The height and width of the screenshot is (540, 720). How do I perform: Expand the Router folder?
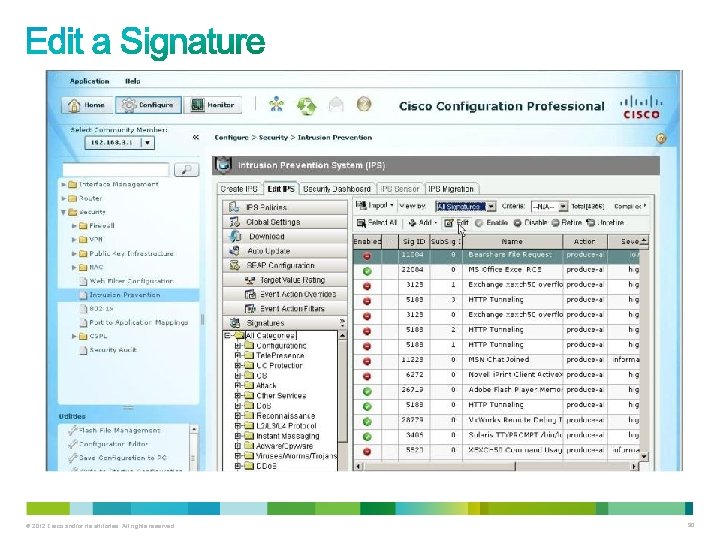tap(63, 198)
